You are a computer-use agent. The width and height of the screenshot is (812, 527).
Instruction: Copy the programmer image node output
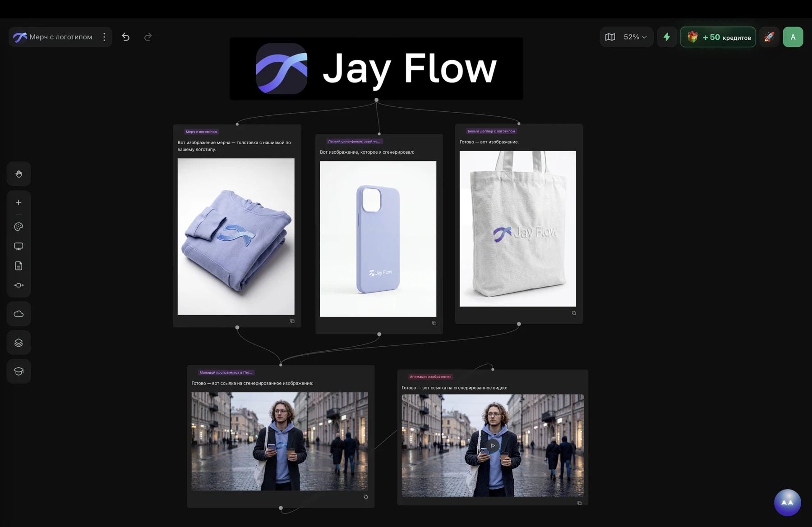coord(366,497)
